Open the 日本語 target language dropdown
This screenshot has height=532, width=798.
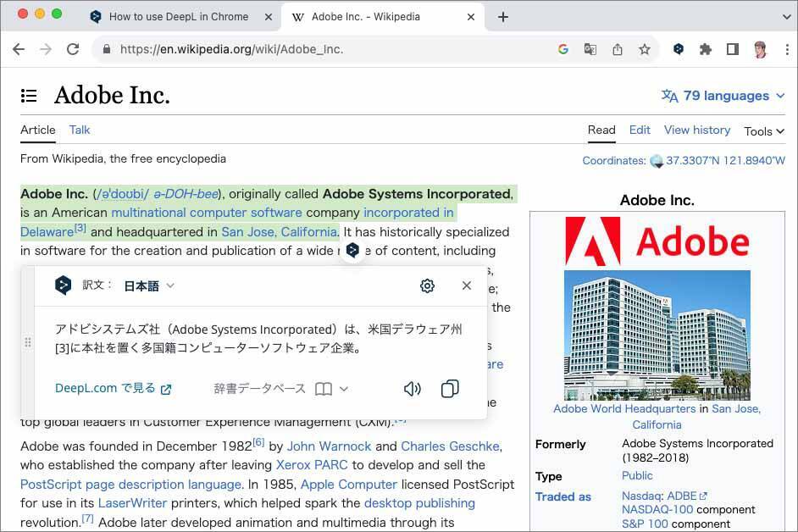(x=148, y=286)
